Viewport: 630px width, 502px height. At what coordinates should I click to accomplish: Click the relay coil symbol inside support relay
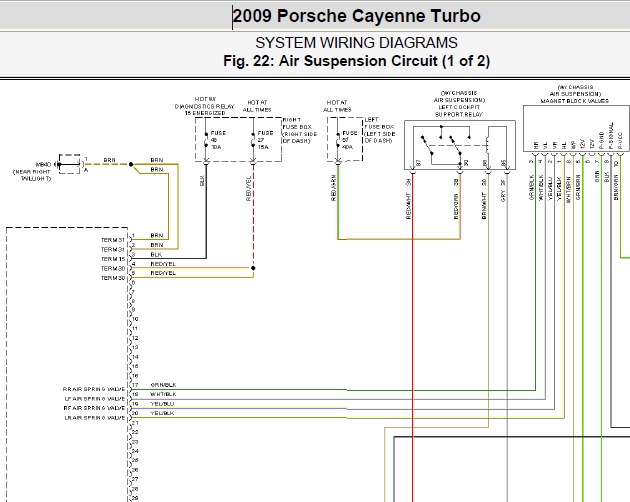tap(487, 145)
